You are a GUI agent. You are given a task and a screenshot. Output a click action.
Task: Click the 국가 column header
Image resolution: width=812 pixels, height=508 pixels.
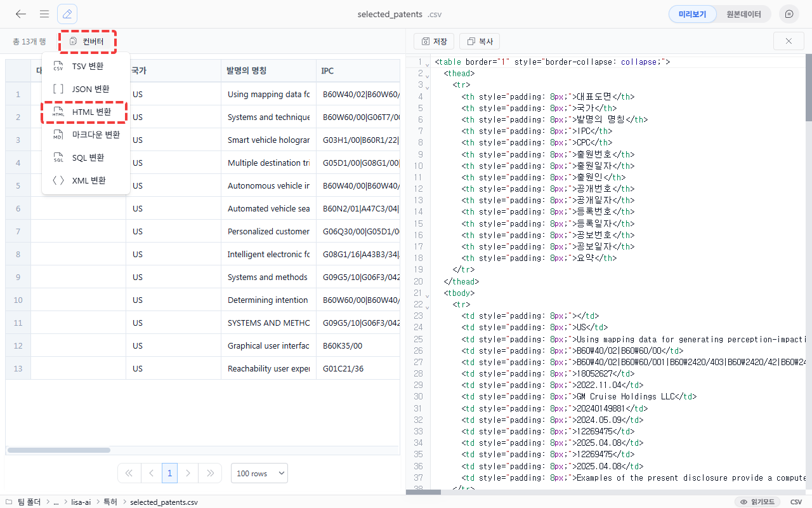pyautogui.click(x=173, y=70)
